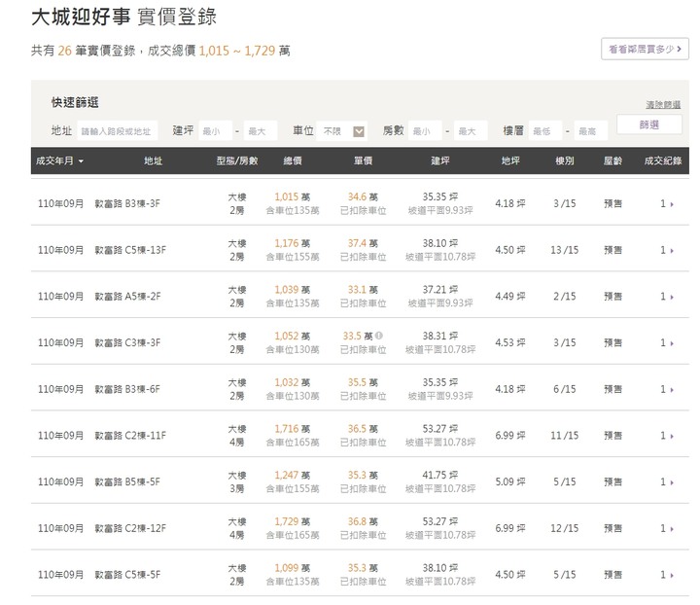The height and width of the screenshot is (605, 700).
Task: Click the record arrow for C2棟-11F
Action: tap(670, 436)
